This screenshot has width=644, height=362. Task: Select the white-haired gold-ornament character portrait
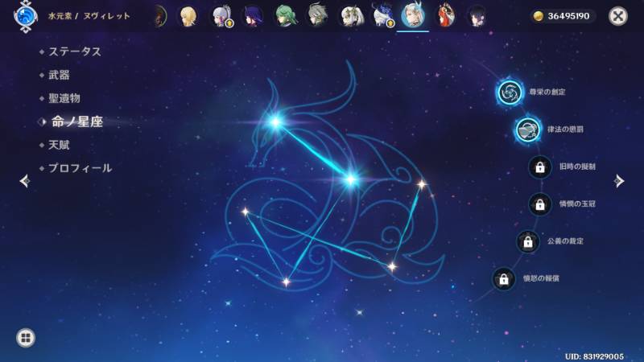point(351,16)
